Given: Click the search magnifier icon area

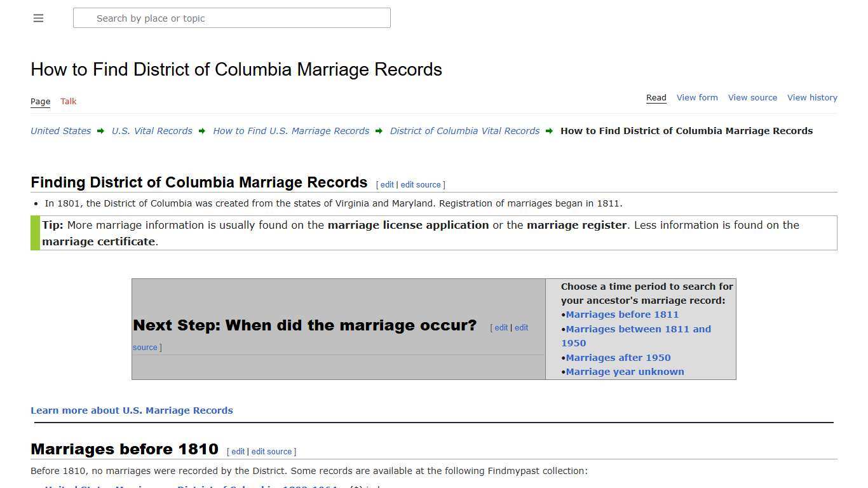Looking at the screenshot, I should click(84, 18).
